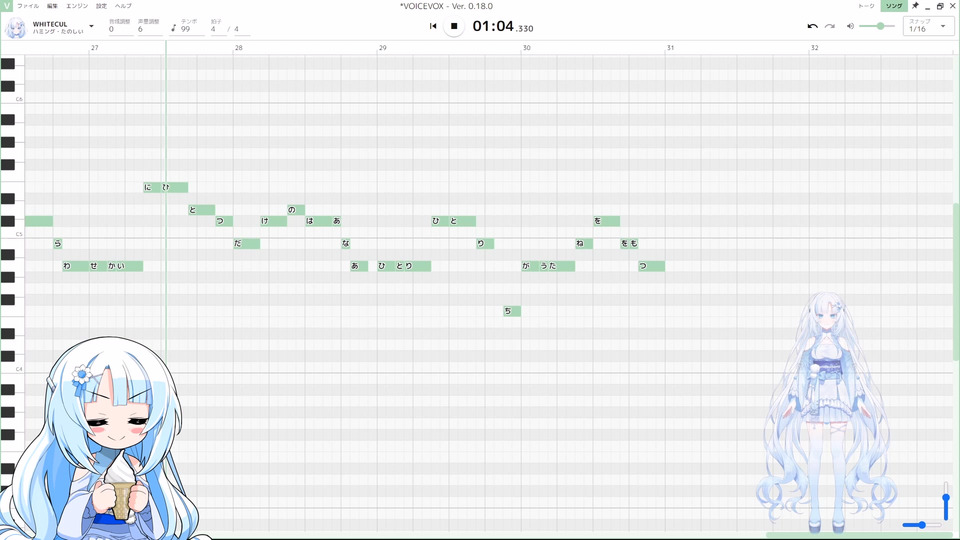The image size is (960, 540).
Task: Open the 設定 menu
Action: pyautogui.click(x=102, y=6)
